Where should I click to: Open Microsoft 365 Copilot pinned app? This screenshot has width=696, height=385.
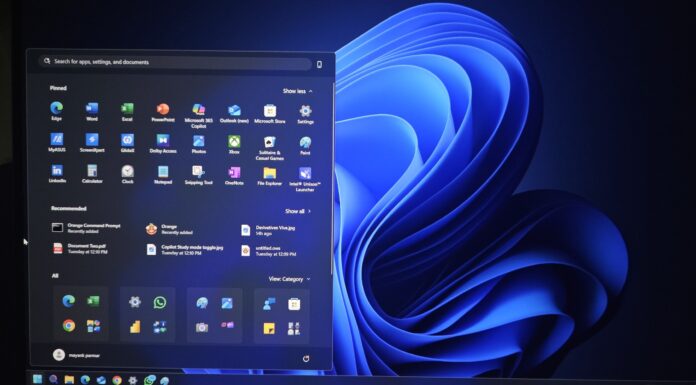click(198, 116)
